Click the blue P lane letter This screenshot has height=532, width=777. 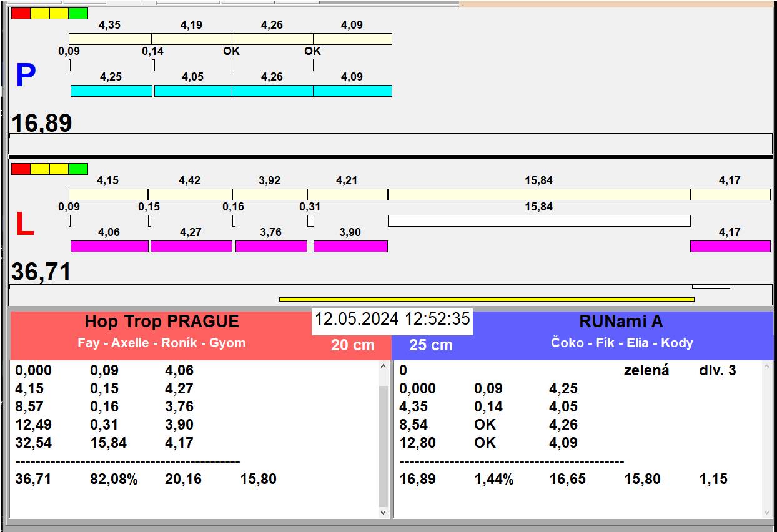[25, 76]
